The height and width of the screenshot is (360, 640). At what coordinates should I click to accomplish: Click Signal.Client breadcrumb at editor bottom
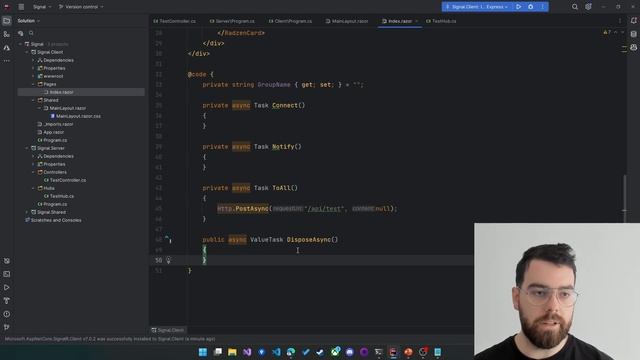[x=168, y=330]
